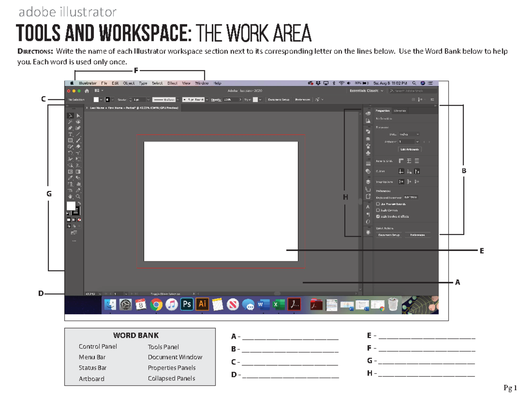Click Document Setup under Quick Actions
532x411 pixels.
[389, 235]
